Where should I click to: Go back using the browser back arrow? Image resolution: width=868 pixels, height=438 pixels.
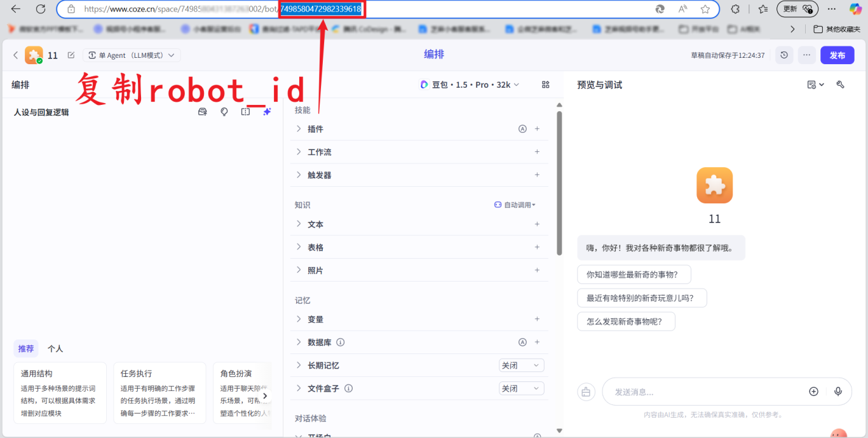tap(16, 9)
